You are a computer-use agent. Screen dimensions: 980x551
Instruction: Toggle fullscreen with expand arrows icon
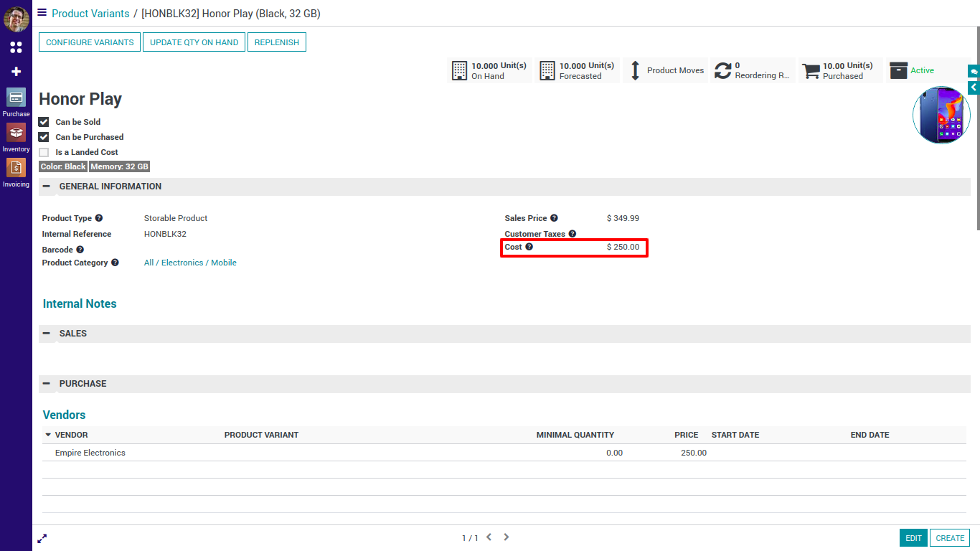coord(42,538)
